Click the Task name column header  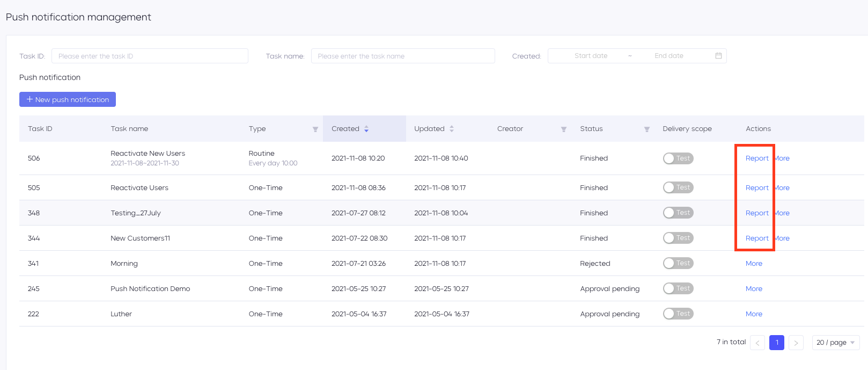pos(129,129)
